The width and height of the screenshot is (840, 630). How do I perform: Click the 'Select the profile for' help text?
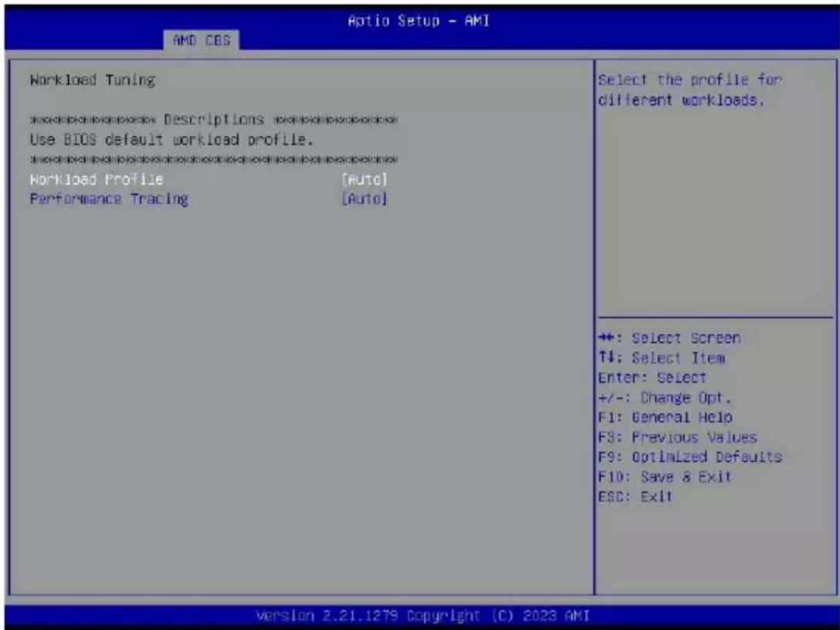pos(690,80)
